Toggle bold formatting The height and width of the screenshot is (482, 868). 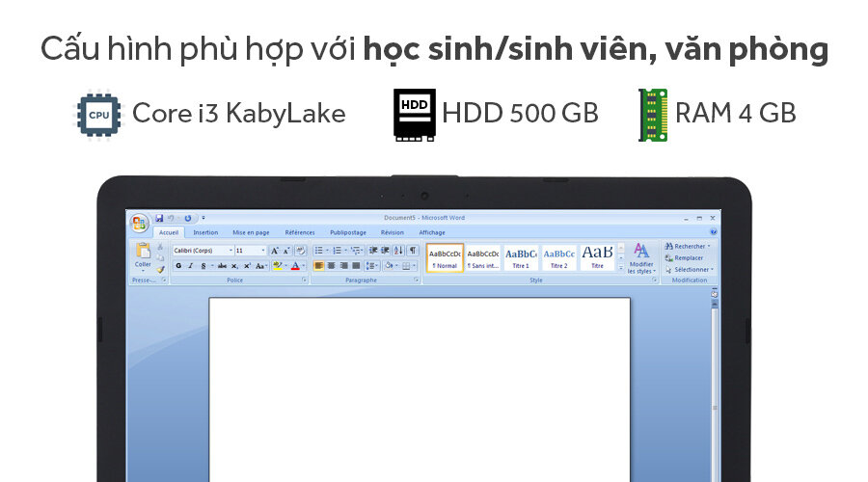click(x=178, y=265)
